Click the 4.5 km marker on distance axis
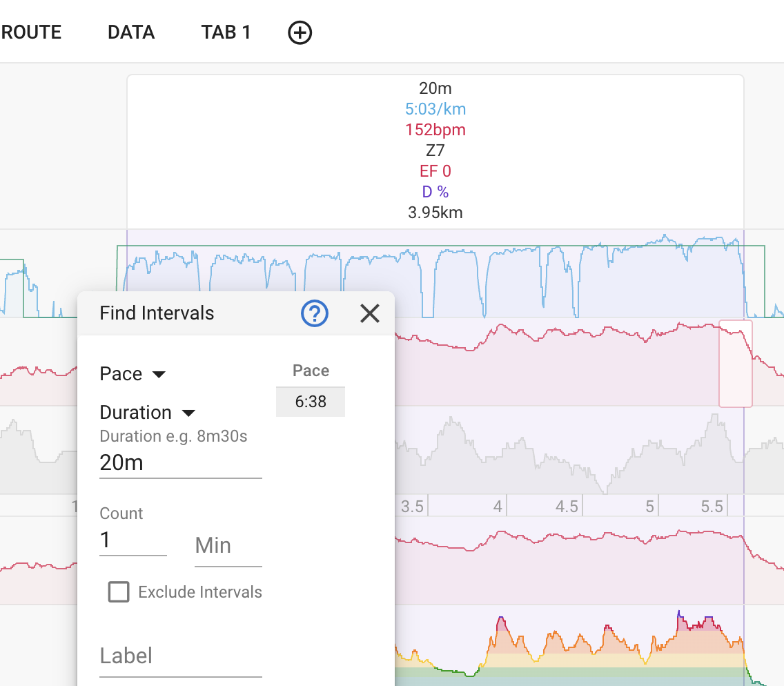Image resolution: width=784 pixels, height=686 pixels. pos(567,507)
